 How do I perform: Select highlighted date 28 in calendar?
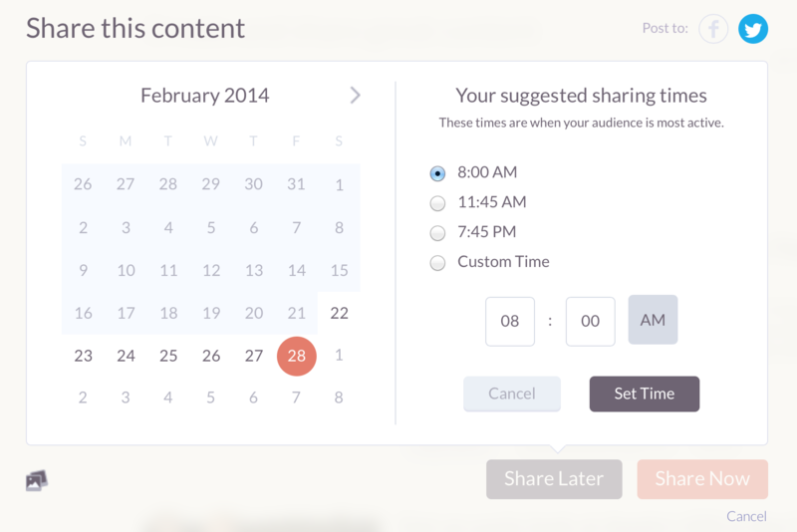296,356
